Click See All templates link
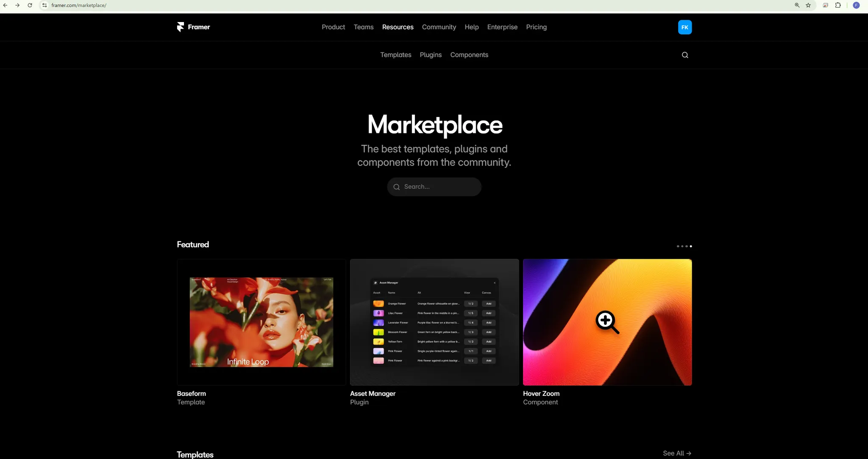The height and width of the screenshot is (459, 868). pyautogui.click(x=677, y=453)
